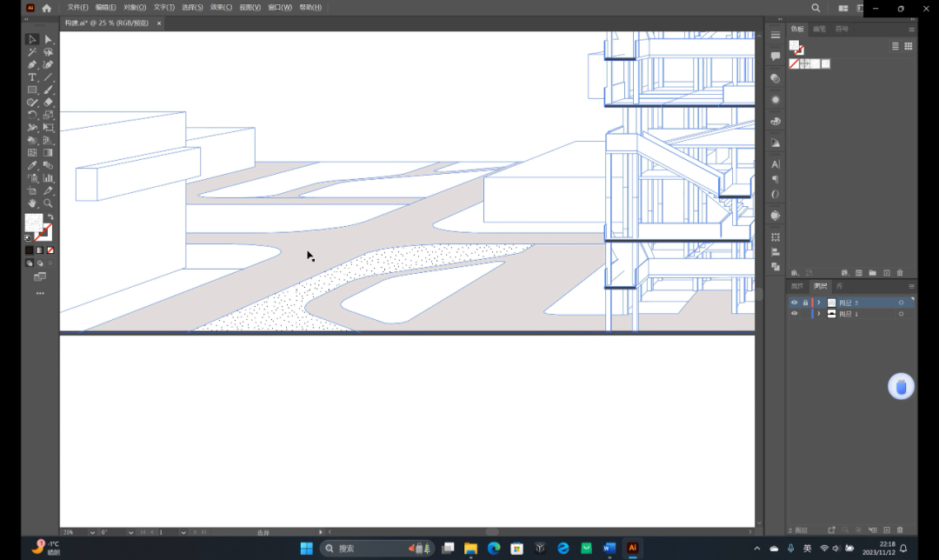Open the Swatches panel options menu
This screenshot has width=939, height=560.
tap(911, 30)
